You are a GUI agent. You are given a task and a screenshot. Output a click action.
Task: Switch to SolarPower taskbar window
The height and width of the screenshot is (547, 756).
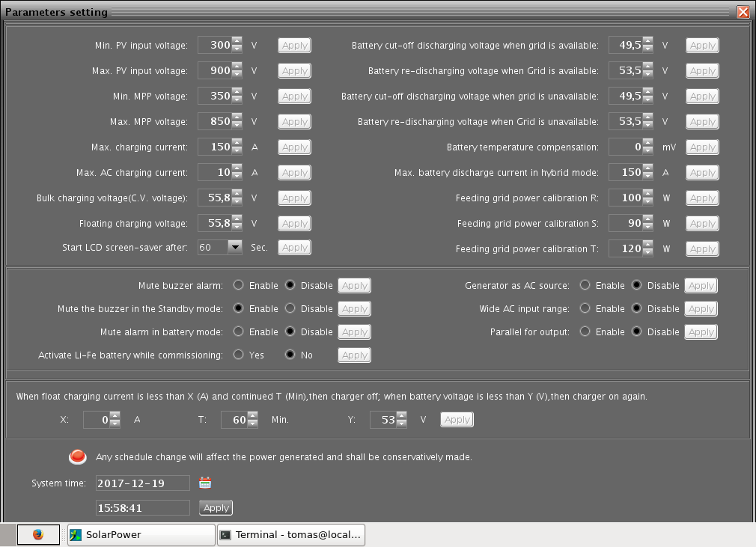[x=141, y=534]
